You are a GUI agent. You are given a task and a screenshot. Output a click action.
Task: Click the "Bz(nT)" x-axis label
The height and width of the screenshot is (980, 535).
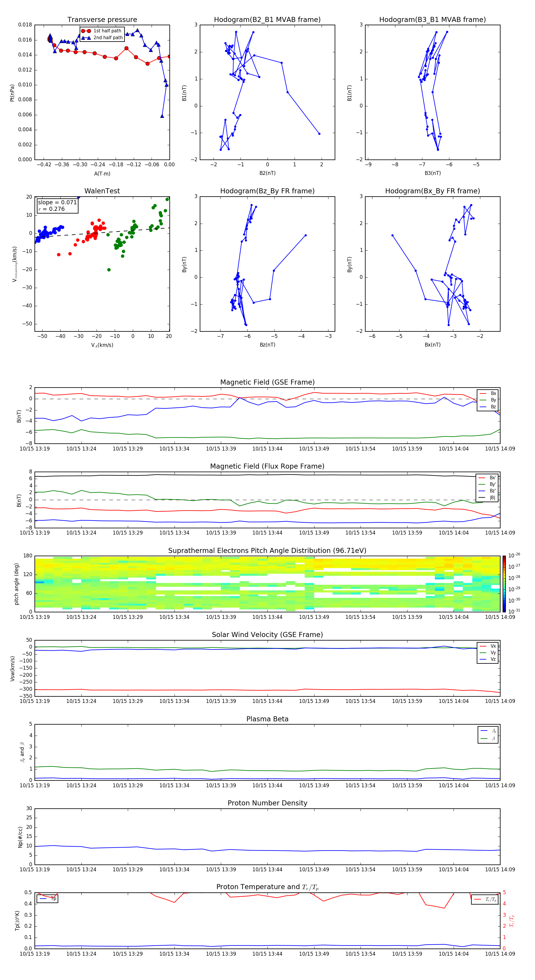(x=267, y=345)
